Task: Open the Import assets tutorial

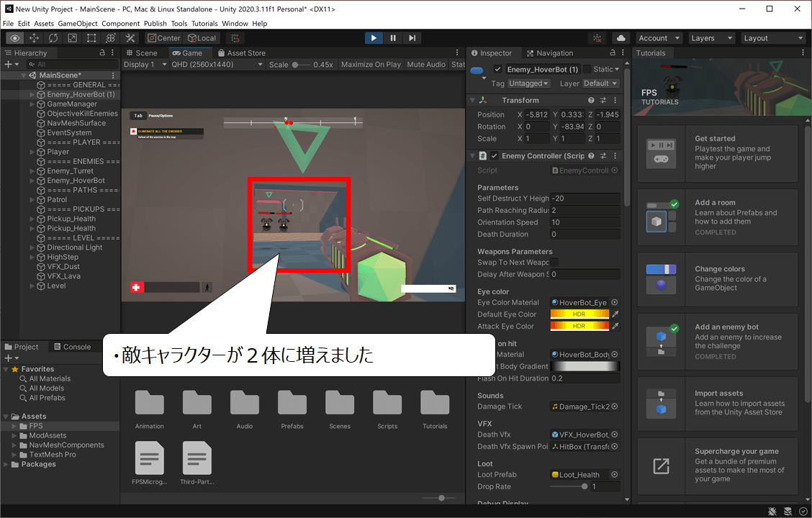Action: pos(717,404)
